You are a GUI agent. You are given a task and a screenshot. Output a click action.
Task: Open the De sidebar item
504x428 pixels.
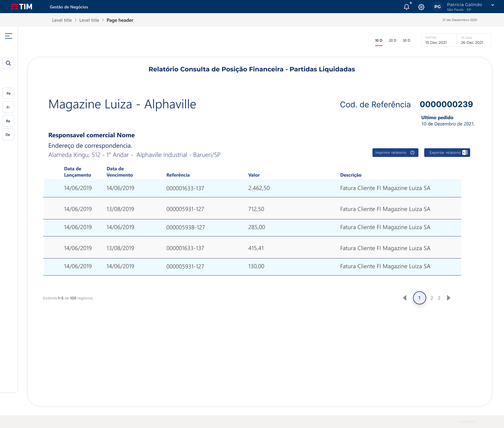tap(8, 135)
